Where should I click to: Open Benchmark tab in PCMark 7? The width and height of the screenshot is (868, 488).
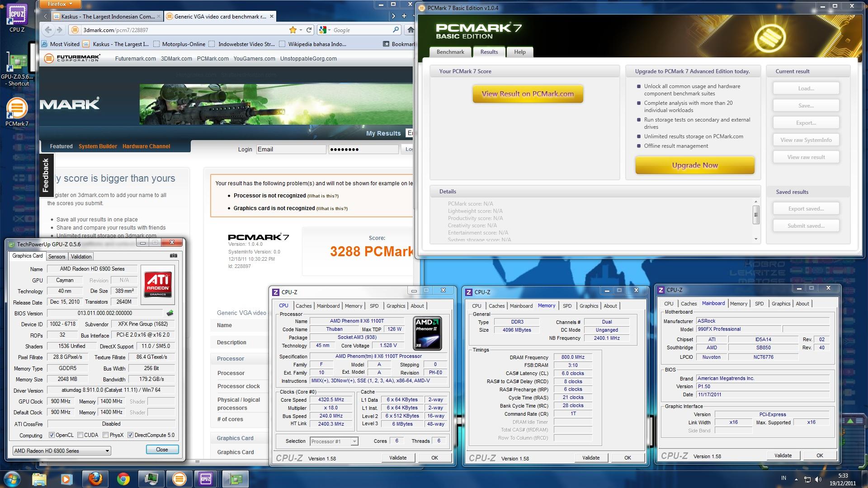pos(450,52)
